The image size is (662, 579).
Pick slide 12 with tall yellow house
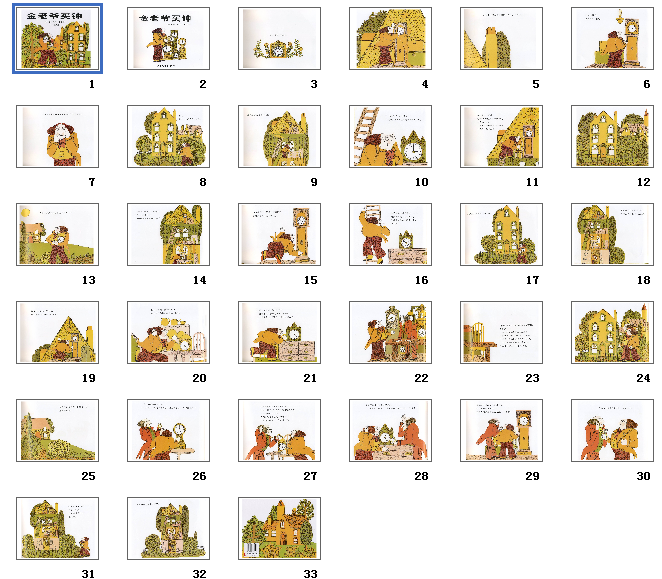coord(613,136)
